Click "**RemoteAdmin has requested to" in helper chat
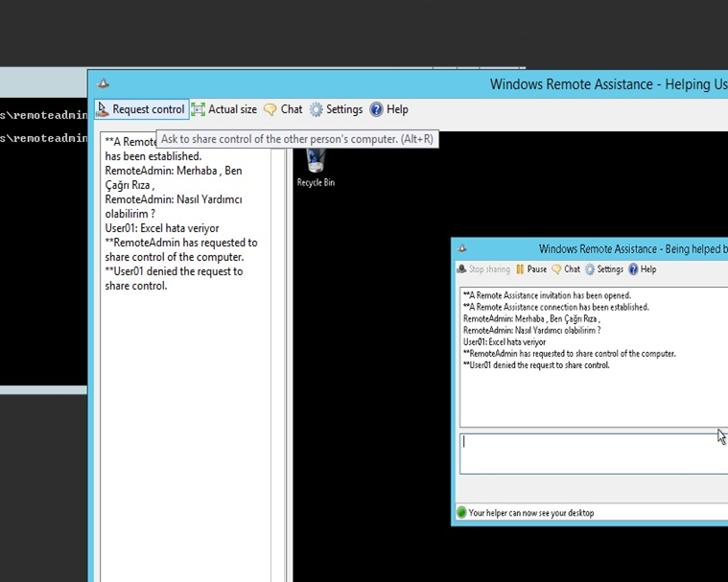 pos(181,243)
